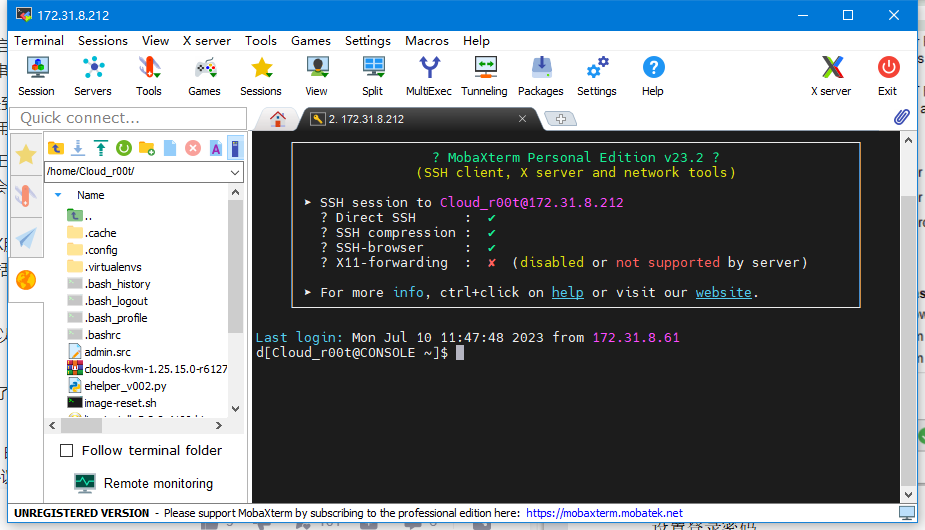Click the mobaxterm.mobatek.net link
This screenshot has width=925, height=530.
604,513
